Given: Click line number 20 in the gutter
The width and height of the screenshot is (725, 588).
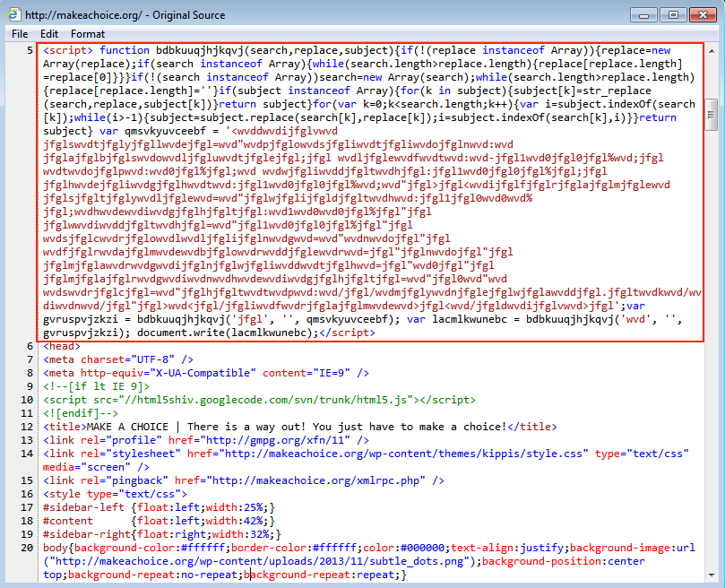Looking at the screenshot, I should coord(27,548).
